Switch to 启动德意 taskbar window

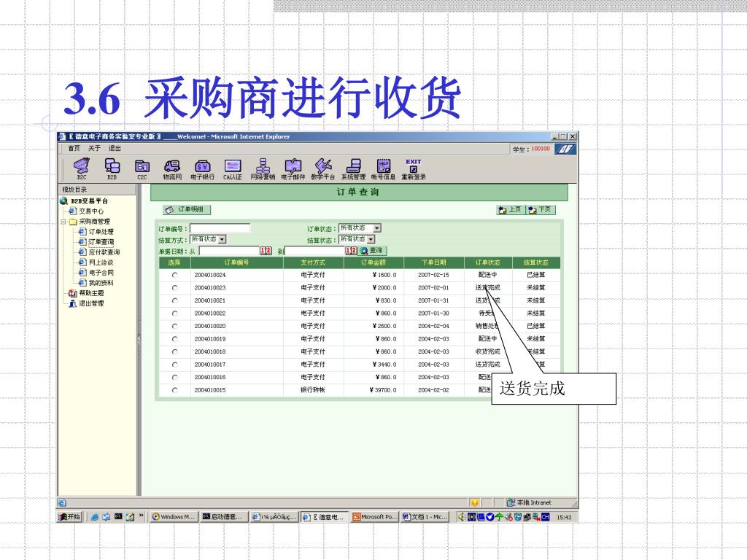click(x=223, y=517)
